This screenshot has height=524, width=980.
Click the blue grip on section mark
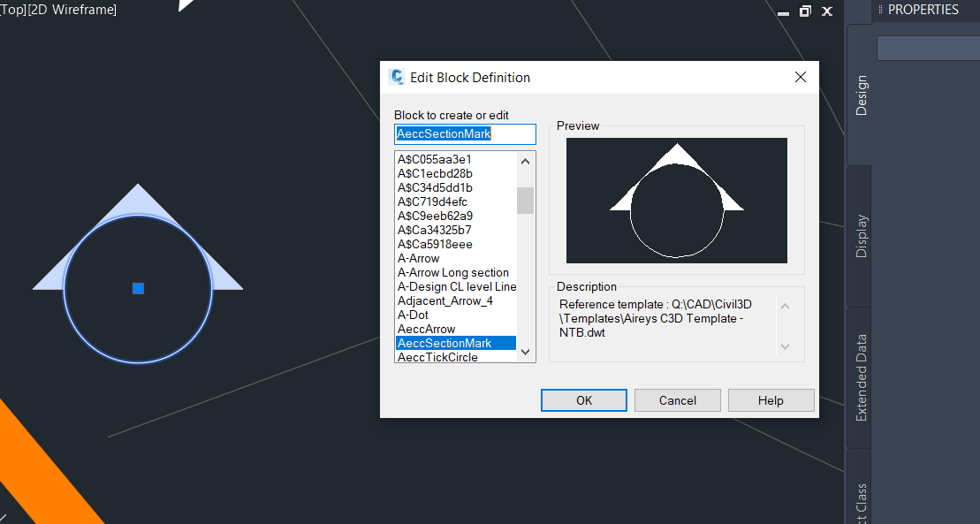138,288
